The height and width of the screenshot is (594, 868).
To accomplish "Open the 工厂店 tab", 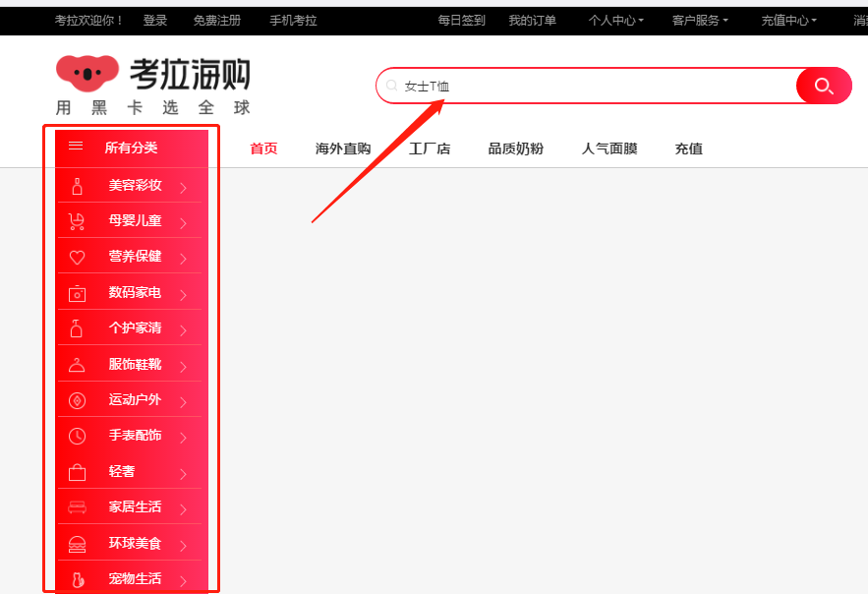I will (430, 148).
